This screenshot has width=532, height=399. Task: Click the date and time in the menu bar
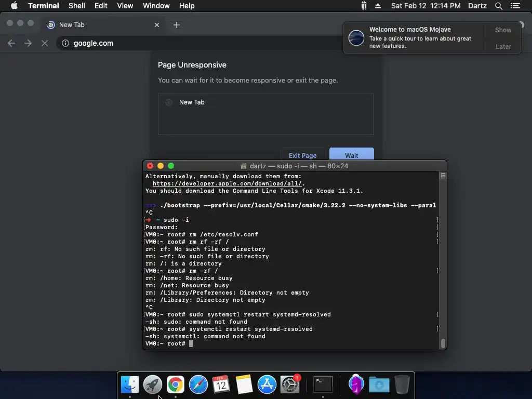[426, 6]
